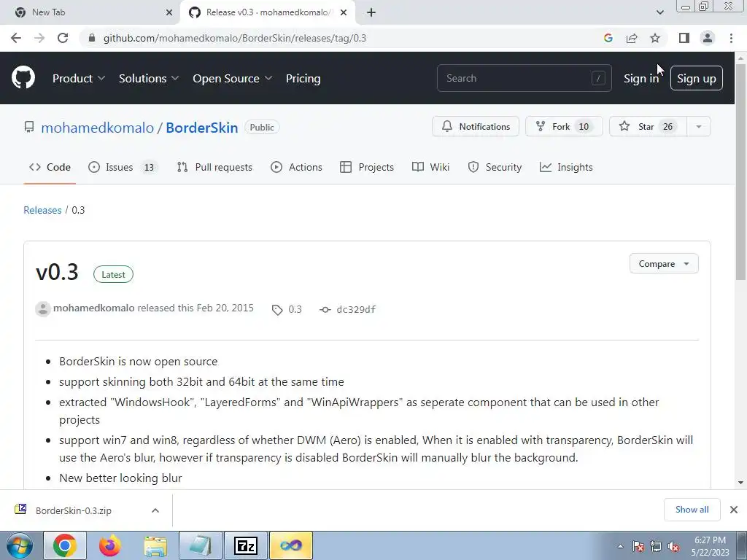
Task: Go to Releases breadcrumb link
Action: coord(42,210)
